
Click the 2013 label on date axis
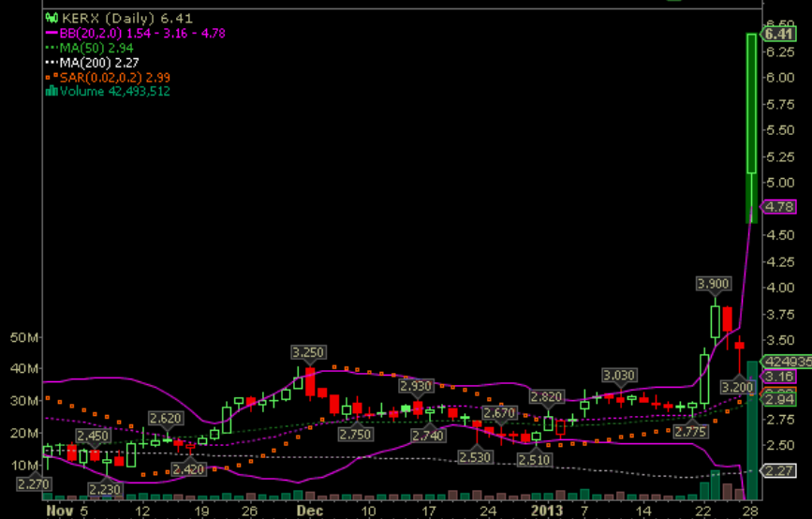coord(546,512)
